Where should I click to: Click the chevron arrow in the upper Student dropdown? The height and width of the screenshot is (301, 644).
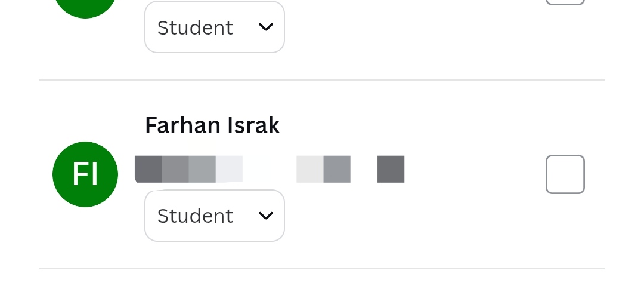(x=265, y=27)
